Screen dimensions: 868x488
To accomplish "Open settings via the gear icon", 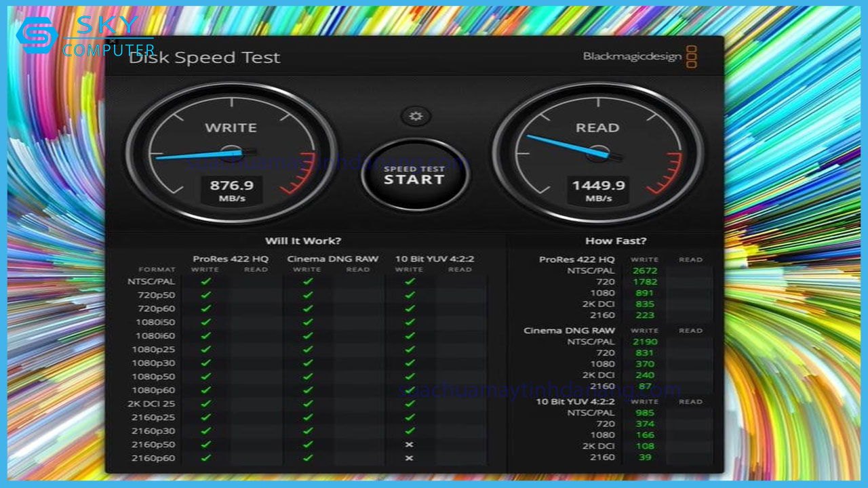I will (416, 117).
